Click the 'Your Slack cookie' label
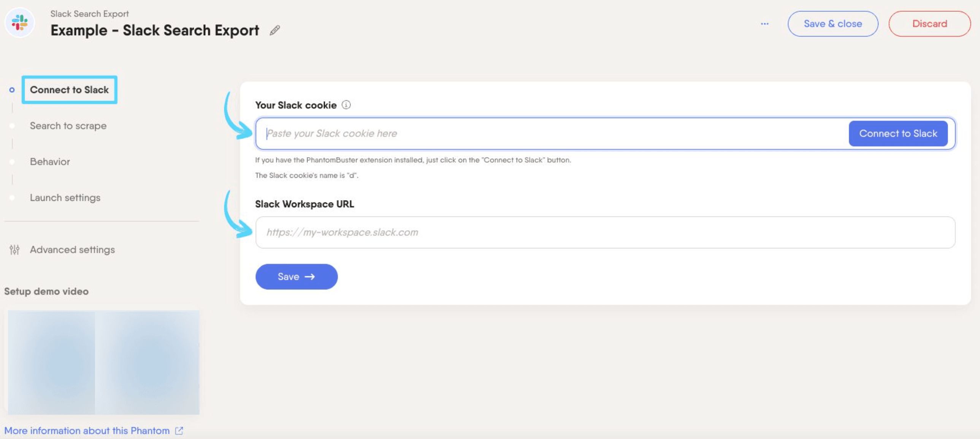980x439 pixels. click(x=296, y=105)
